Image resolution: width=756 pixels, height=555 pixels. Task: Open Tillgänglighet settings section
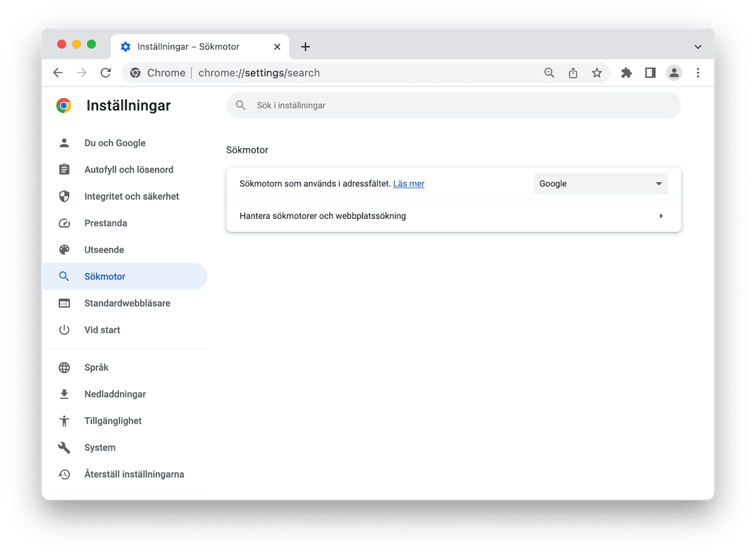click(x=124, y=421)
